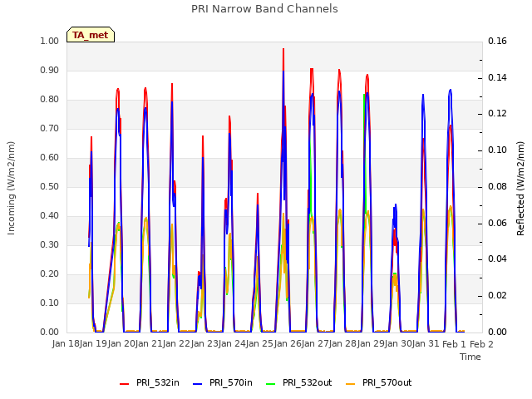
Task: Click the Jan 30 x-axis tick label
Action: point(398,344)
